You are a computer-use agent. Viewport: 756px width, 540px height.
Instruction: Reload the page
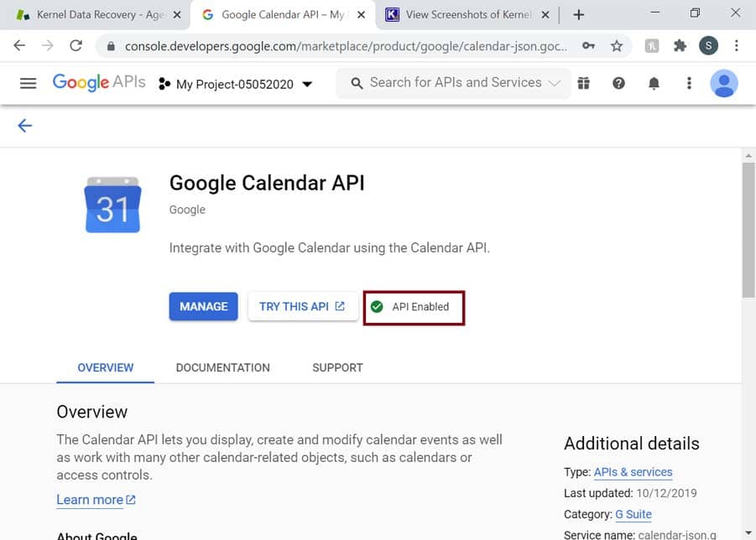pos(76,46)
